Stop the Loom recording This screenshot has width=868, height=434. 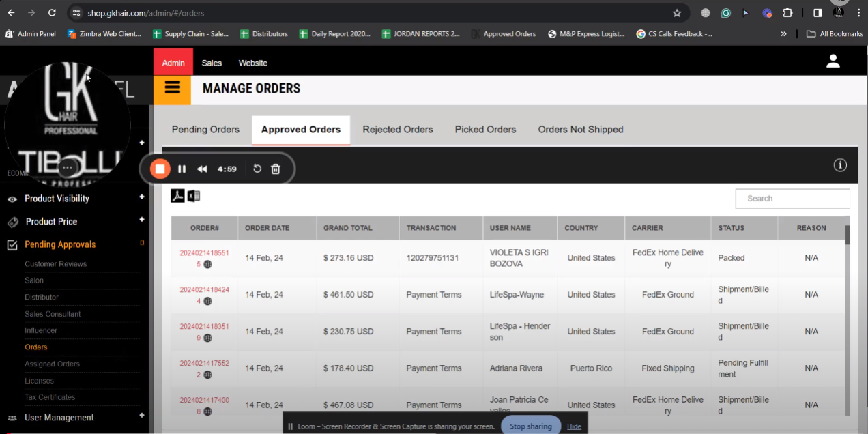(160, 169)
